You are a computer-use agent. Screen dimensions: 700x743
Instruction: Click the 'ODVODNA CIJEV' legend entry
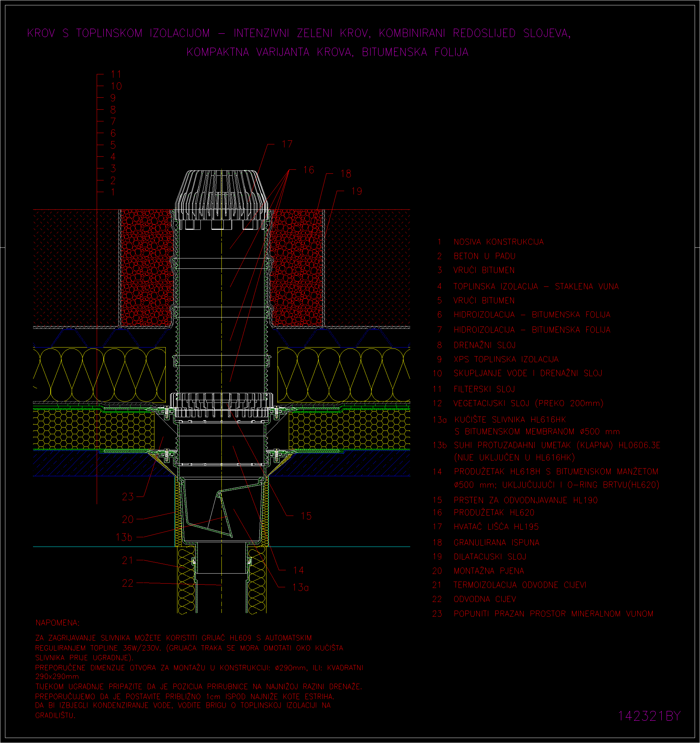pos(485,599)
